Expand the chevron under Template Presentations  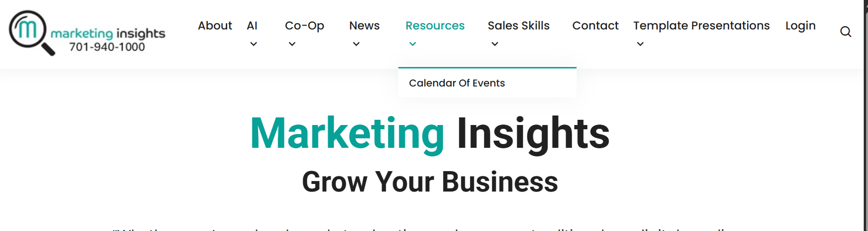[640, 44]
